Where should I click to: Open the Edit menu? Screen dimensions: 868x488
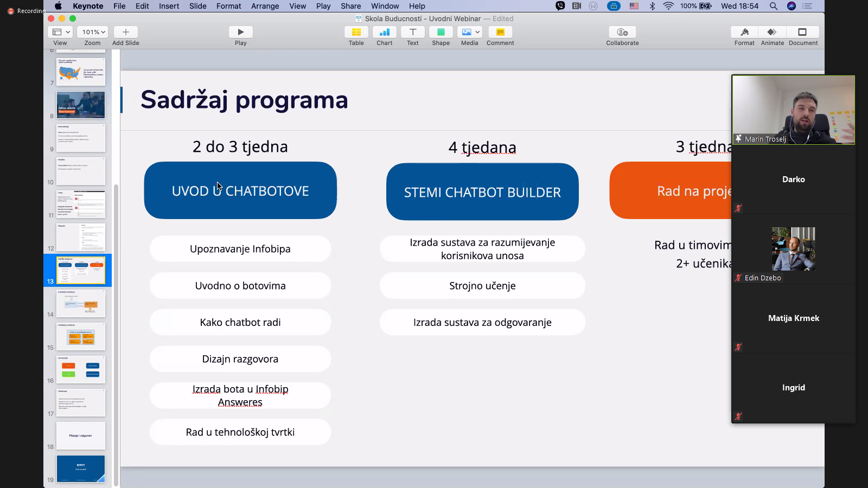142,6
